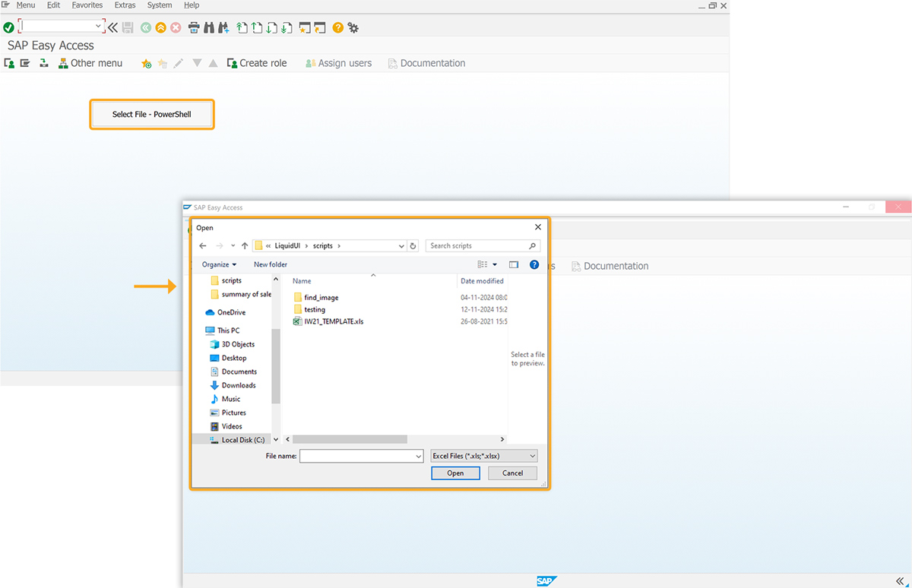Select the IW21_TEMPLATE.xls file
This screenshot has width=912, height=588.
pyautogui.click(x=328, y=321)
